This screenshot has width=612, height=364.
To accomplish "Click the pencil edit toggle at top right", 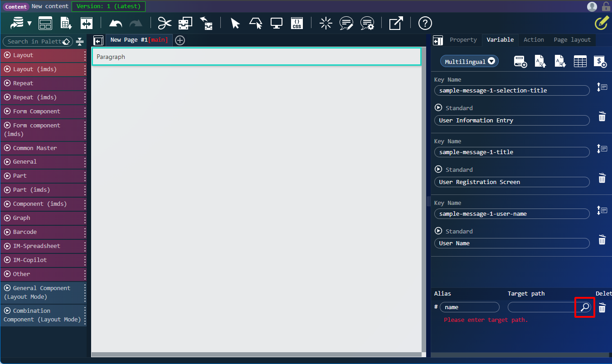I will (x=602, y=22).
